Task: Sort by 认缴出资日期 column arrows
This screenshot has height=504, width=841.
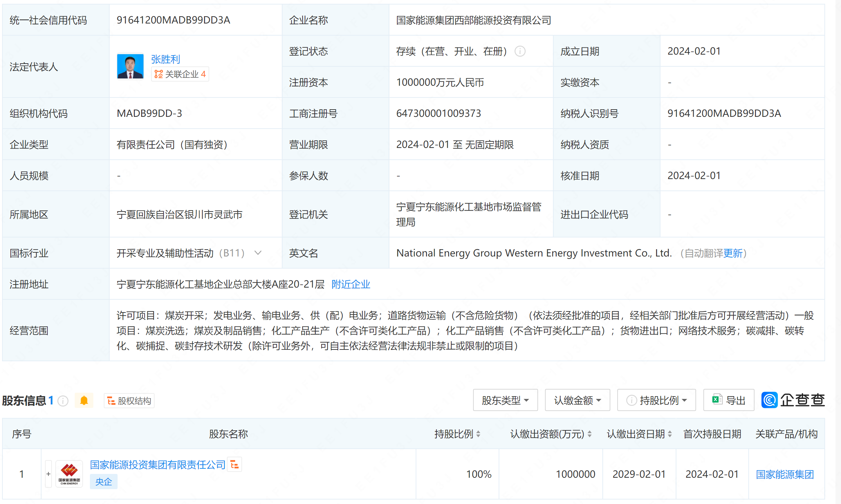Action: [x=670, y=434]
